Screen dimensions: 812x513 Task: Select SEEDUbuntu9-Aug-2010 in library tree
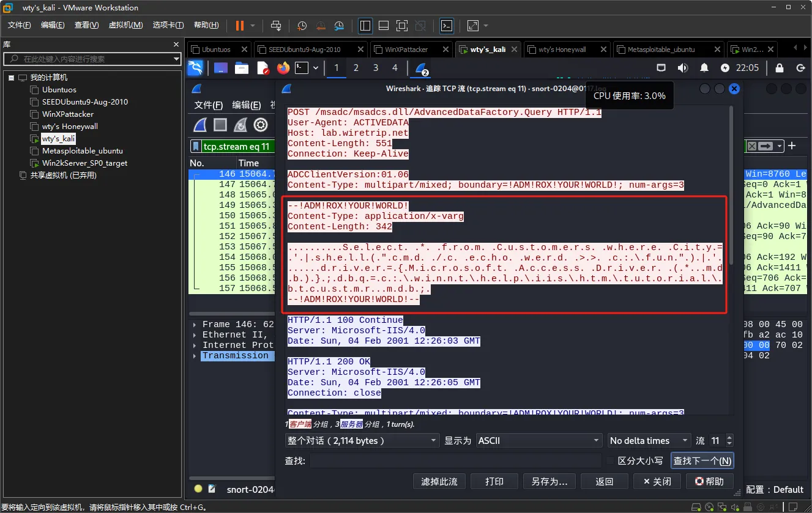pyautogui.click(x=84, y=102)
